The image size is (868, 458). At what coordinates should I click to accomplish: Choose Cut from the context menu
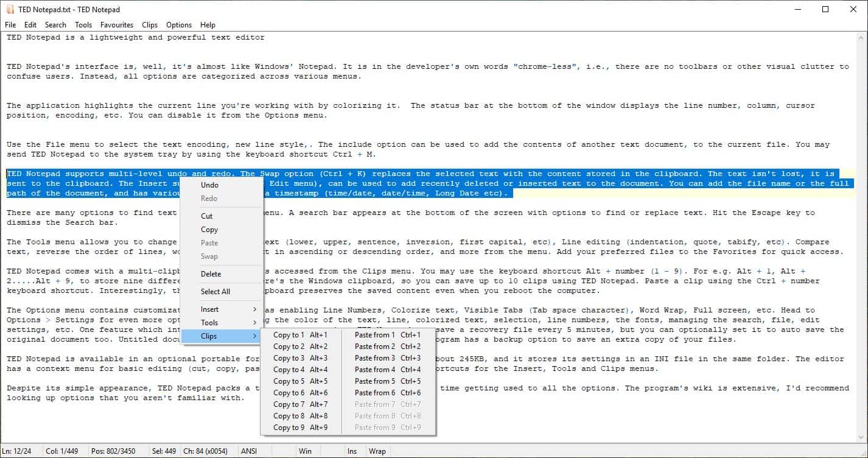click(222, 216)
